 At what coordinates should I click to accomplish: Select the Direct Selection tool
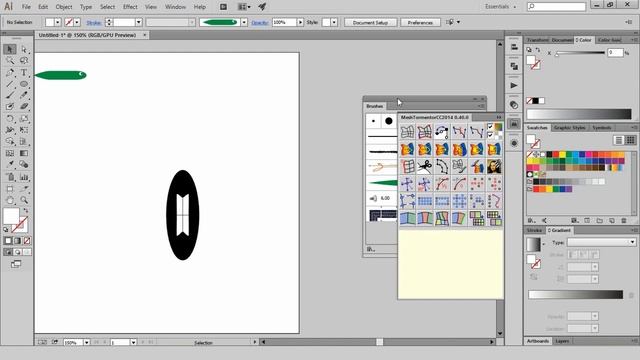click(24, 49)
